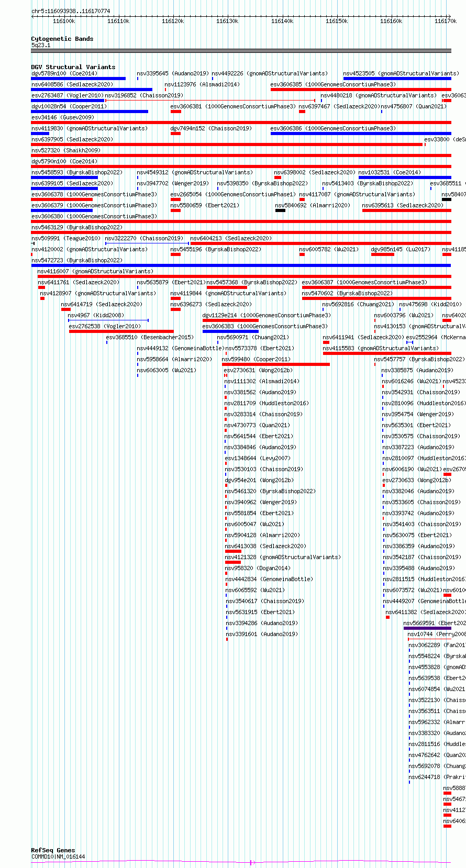Open variant nsv6414719 (Sedlazeck2020)
The width and height of the screenshot is (466, 868).
[x=102, y=304]
